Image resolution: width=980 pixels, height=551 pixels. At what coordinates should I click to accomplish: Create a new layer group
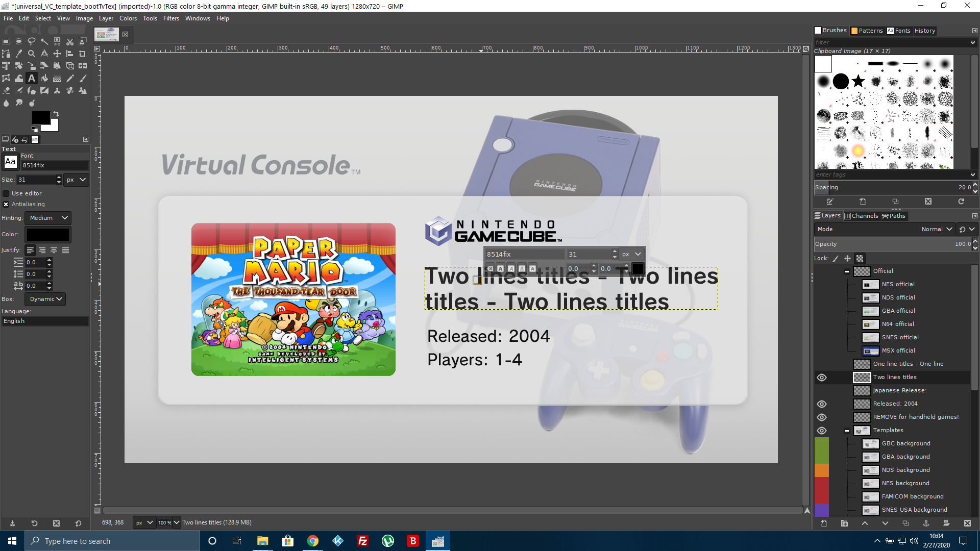(x=844, y=523)
